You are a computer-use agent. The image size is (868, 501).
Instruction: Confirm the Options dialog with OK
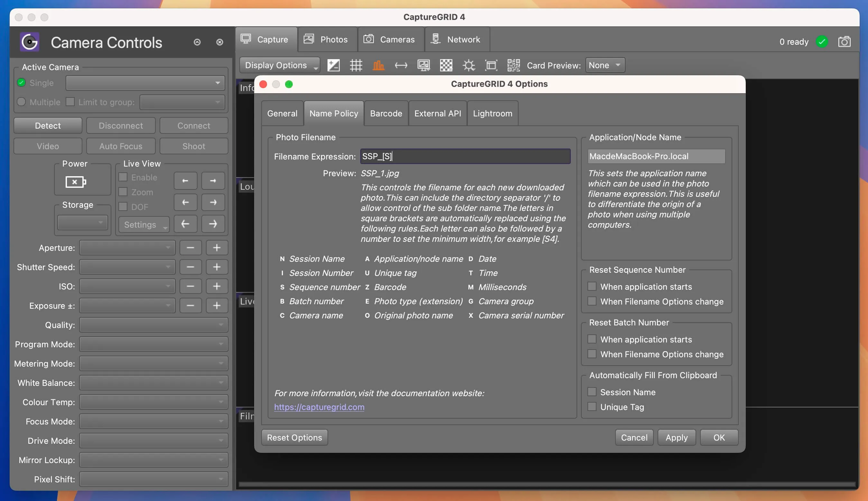pyautogui.click(x=719, y=437)
